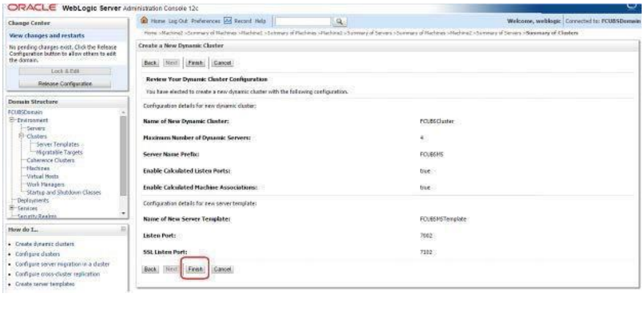Click the Welcome, weblogic text
This screenshot has height=323, width=644.
533,21
